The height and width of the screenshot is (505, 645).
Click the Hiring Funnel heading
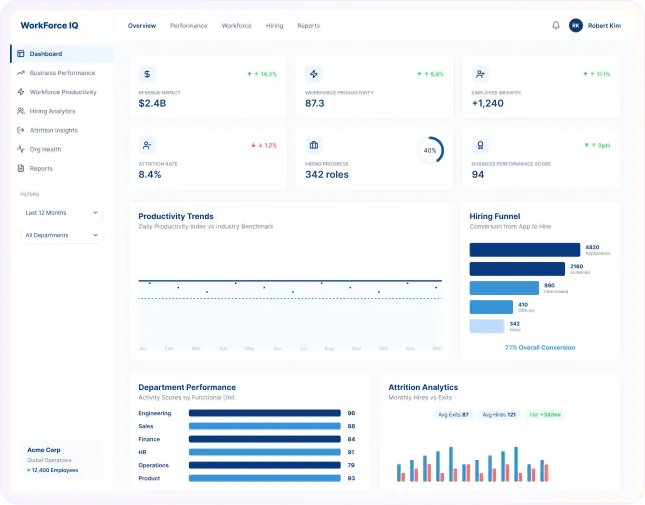495,216
